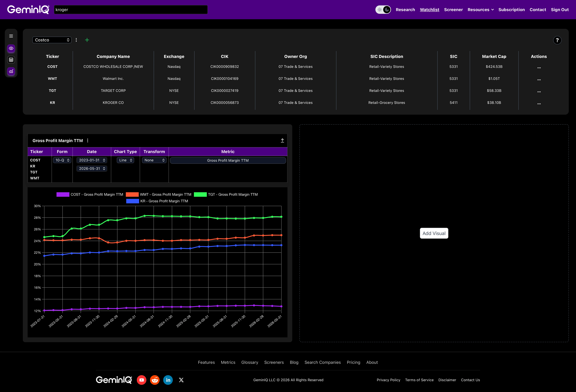Image resolution: width=576 pixels, height=392 pixels.
Task: Toggle COST series in chart legend
Action: [x=90, y=194]
